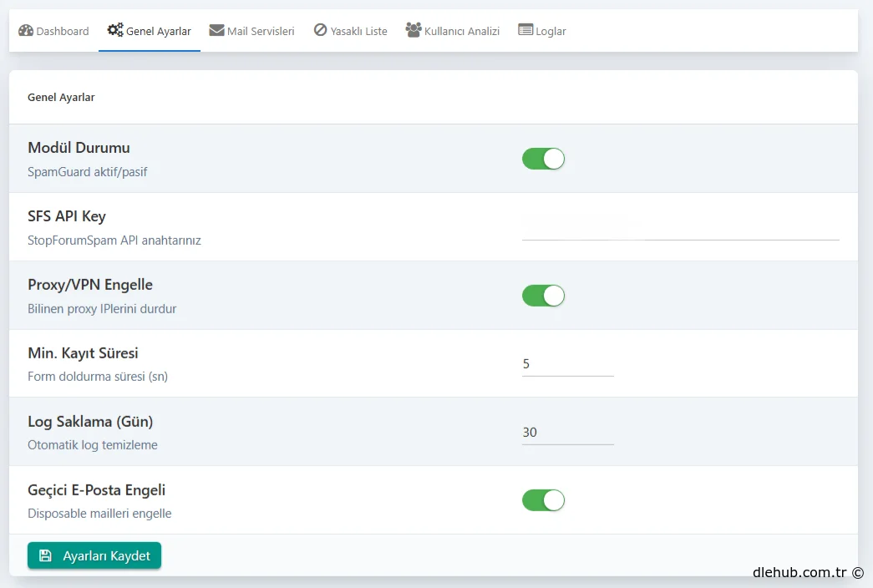Select the Kullanıcı Analizi tab
This screenshot has height=588, width=873.
461,31
